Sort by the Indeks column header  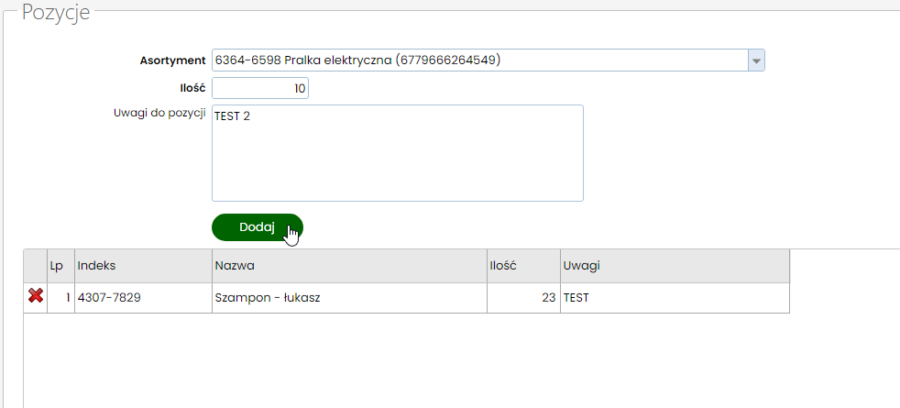[143, 266]
